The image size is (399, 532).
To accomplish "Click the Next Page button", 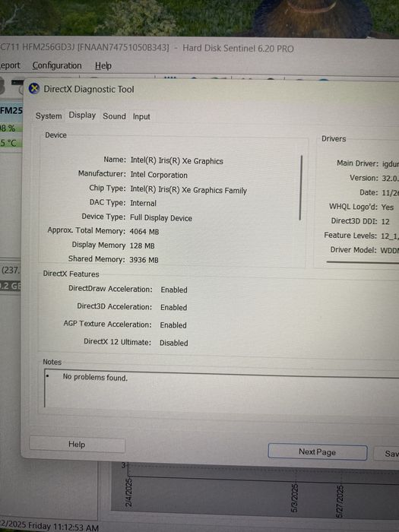I will (317, 452).
